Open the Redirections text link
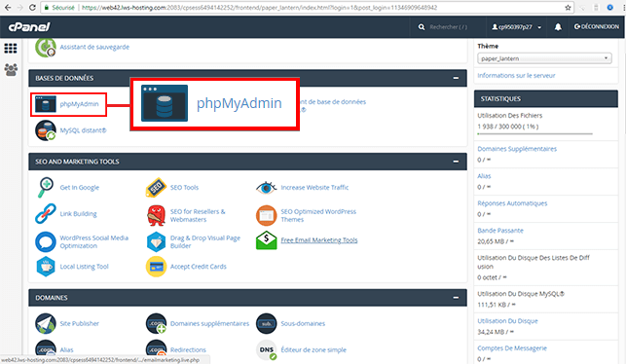 (x=188, y=349)
